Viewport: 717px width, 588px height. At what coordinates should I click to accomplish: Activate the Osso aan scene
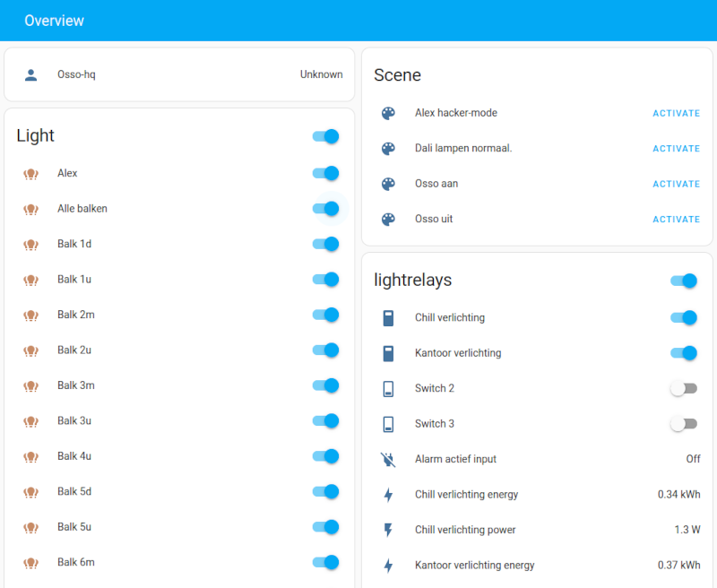(676, 184)
